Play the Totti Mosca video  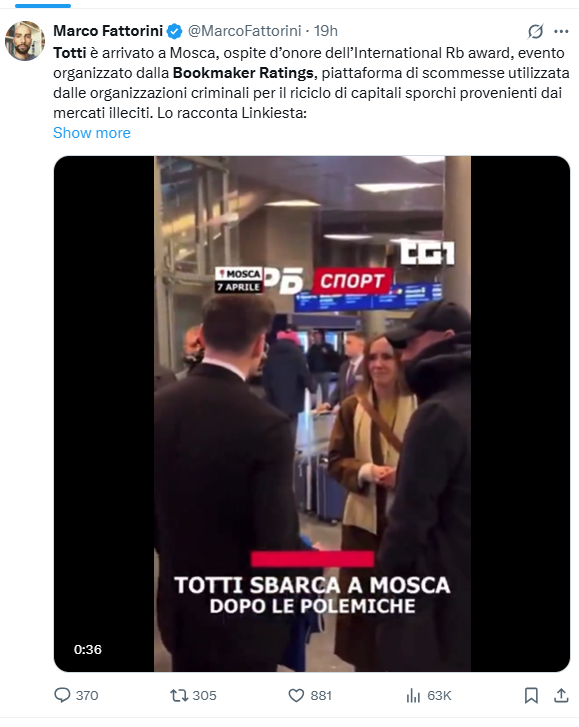pos(312,414)
